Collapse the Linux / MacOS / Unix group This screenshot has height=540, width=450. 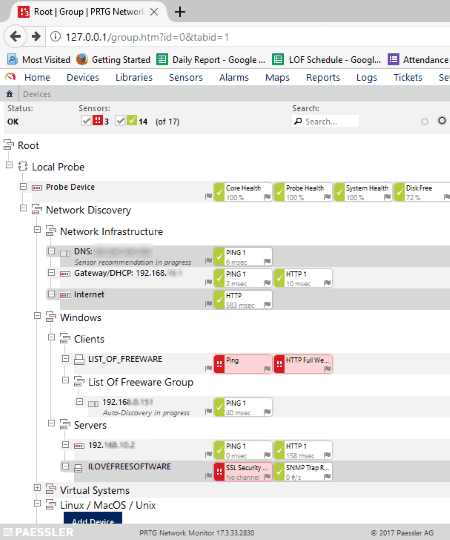tap(38, 503)
